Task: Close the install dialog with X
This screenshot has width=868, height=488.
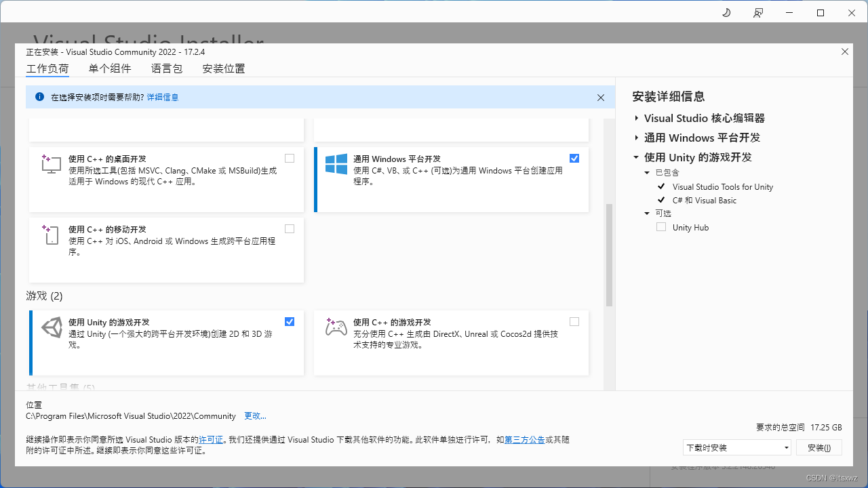Action: pos(845,52)
